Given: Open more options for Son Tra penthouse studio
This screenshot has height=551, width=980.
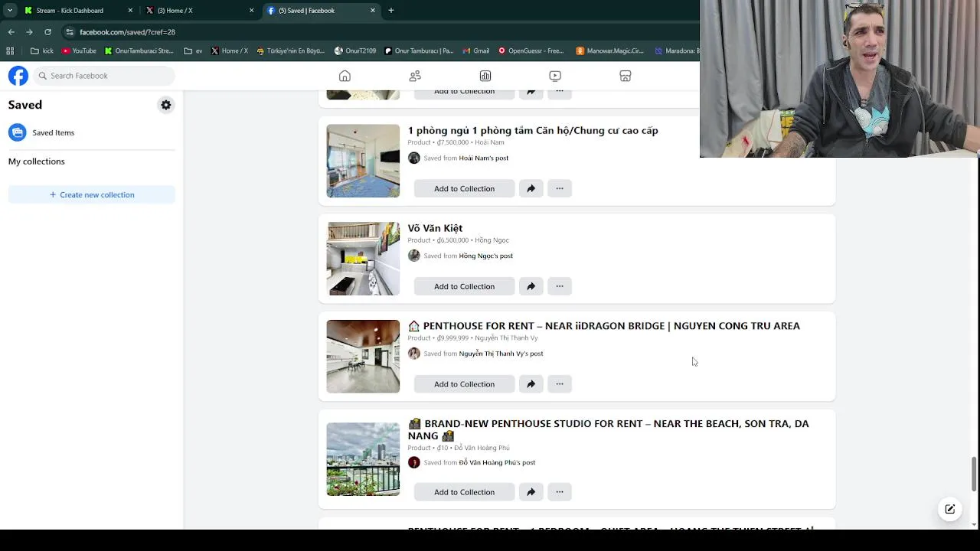Looking at the screenshot, I should [x=560, y=492].
